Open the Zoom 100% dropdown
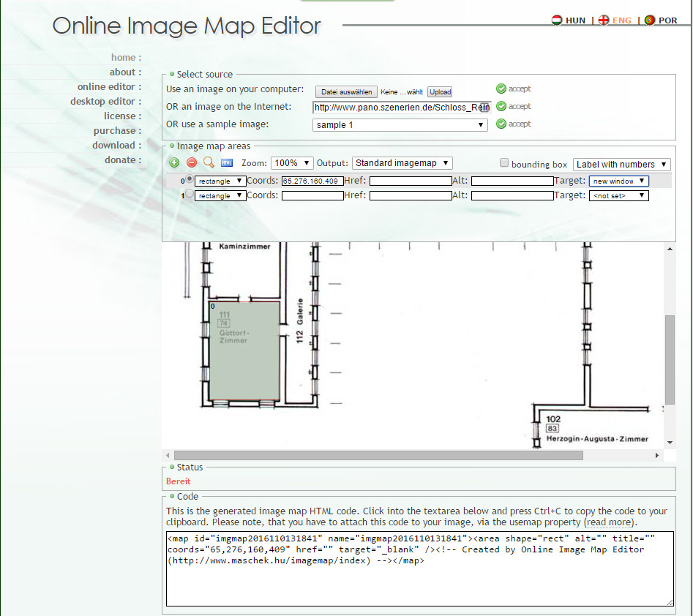 coord(292,163)
